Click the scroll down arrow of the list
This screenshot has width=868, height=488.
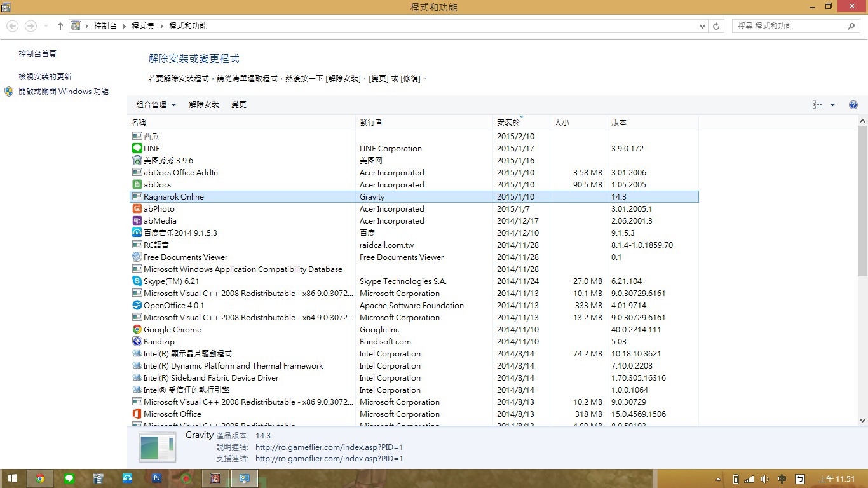coord(862,421)
